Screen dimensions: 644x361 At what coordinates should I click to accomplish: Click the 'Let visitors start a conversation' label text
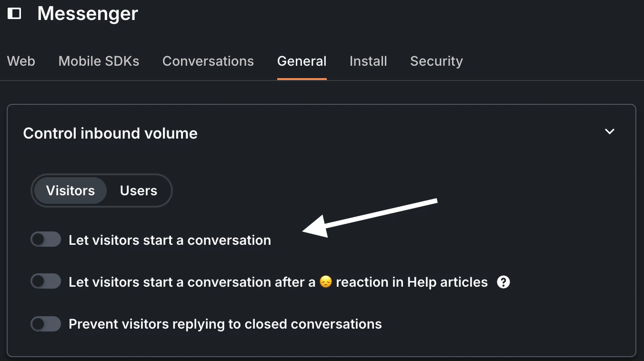coord(170,240)
